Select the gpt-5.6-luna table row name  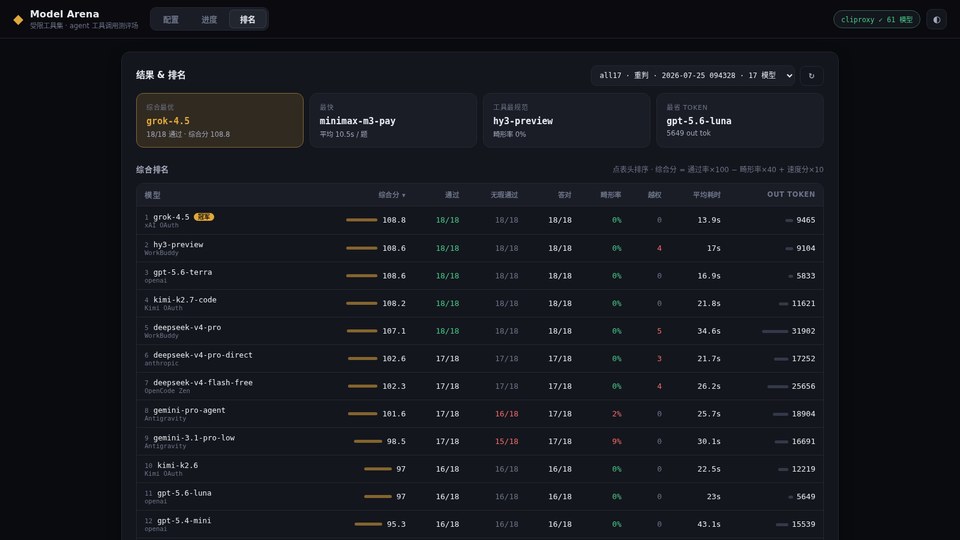(x=184, y=493)
